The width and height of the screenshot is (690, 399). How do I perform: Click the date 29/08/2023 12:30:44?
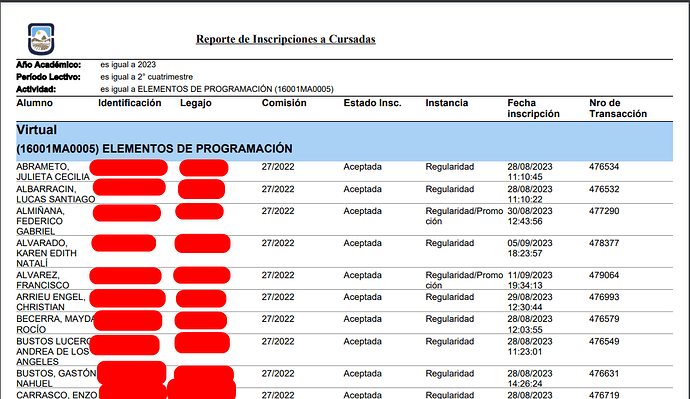tap(530, 302)
